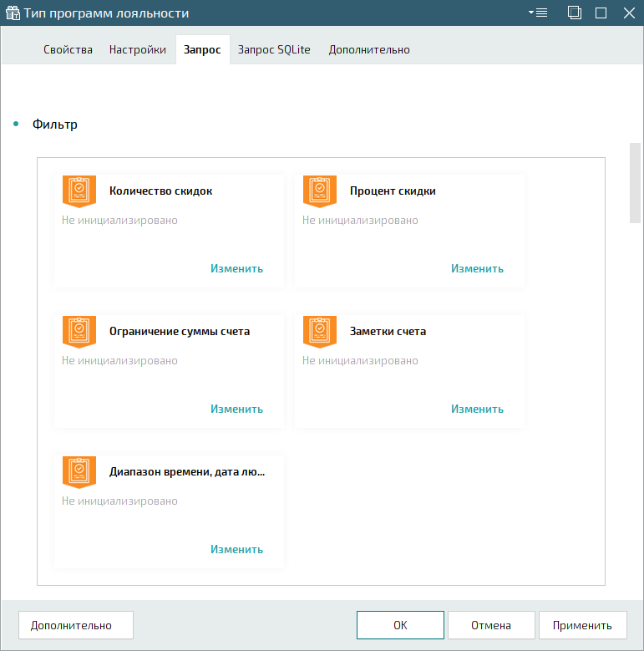Click the orange icon of Заметки счета
The height and width of the screenshot is (651, 644).
(320, 331)
